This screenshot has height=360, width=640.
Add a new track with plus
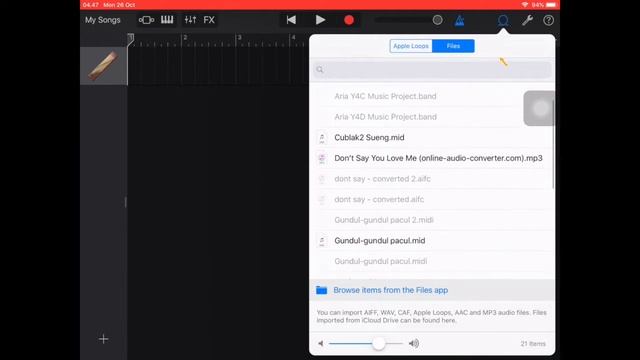coord(104,339)
